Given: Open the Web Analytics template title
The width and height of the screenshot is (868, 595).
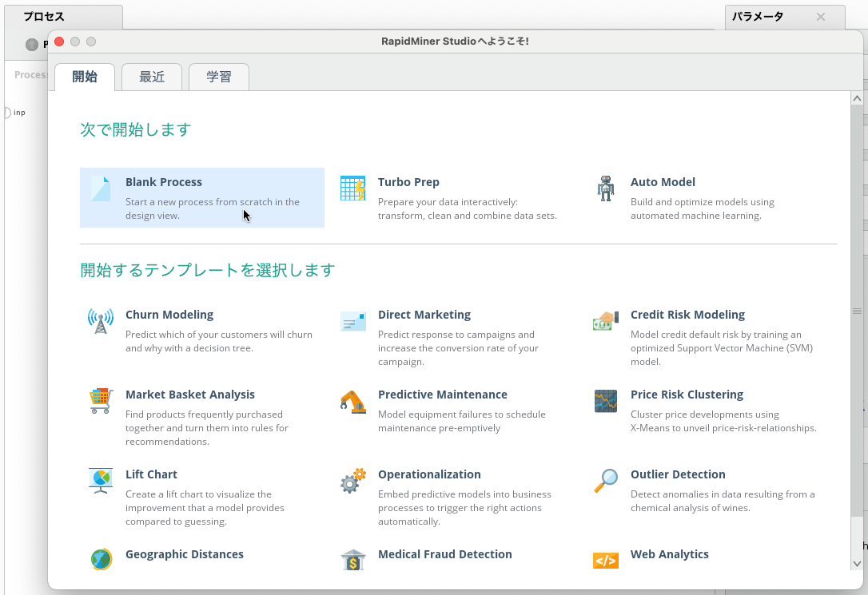Looking at the screenshot, I should [x=670, y=554].
